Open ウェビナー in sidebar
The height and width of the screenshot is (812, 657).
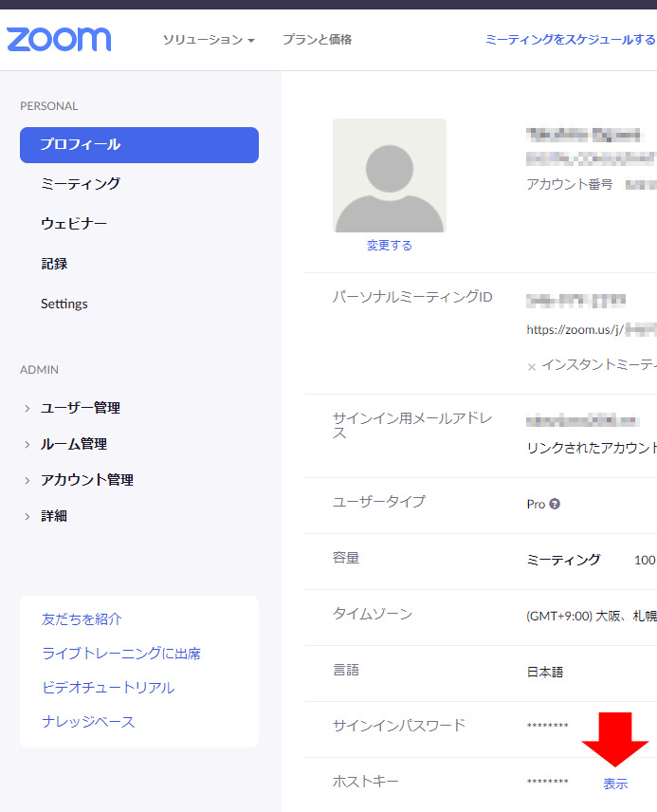pyautogui.click(x=74, y=224)
